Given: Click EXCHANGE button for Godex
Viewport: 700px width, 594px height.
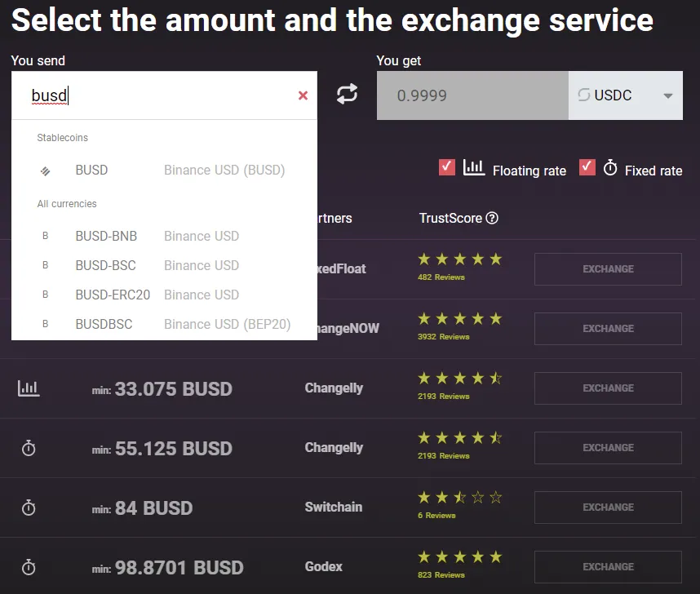Looking at the screenshot, I should click(608, 567).
